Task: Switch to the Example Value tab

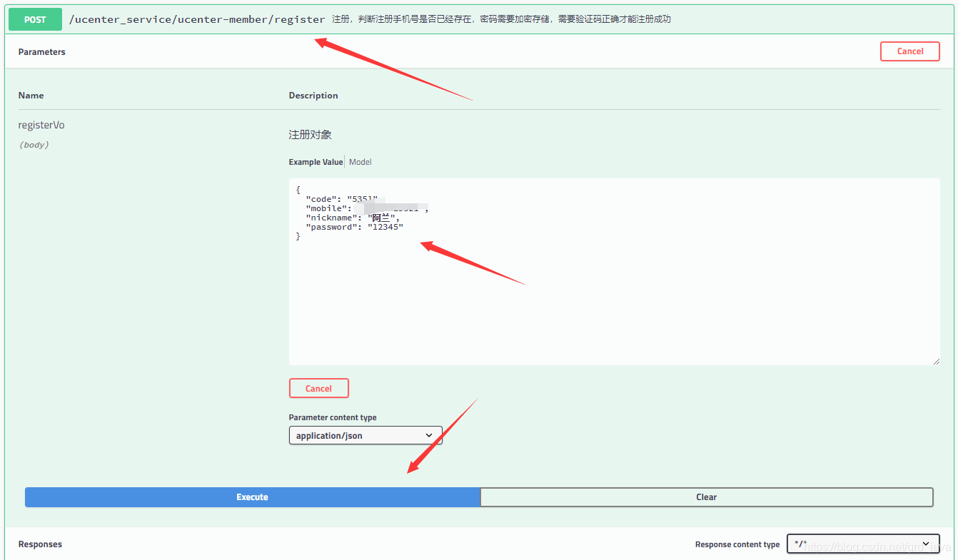Action: (x=316, y=162)
